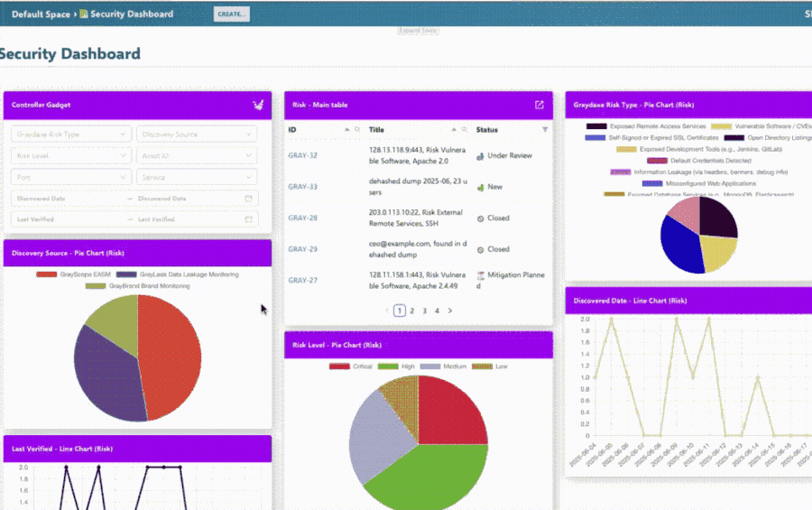Open the Graydaxe Risk Type dropdown
The width and height of the screenshot is (812, 510).
click(69, 134)
